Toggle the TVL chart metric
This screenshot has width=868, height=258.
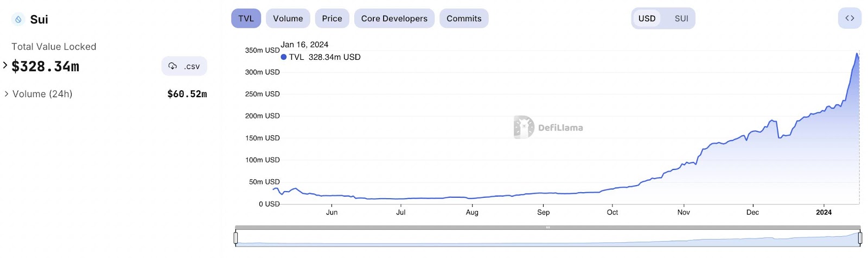tap(246, 18)
